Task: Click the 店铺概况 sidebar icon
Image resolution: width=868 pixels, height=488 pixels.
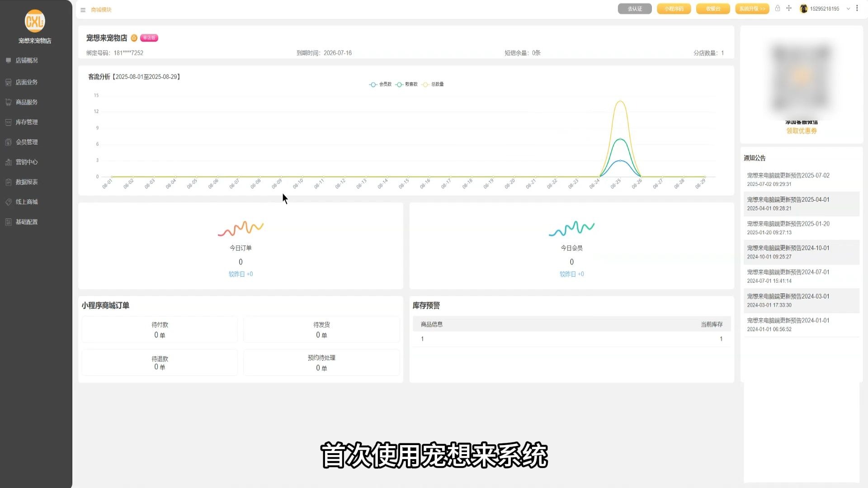Action: 8,60
